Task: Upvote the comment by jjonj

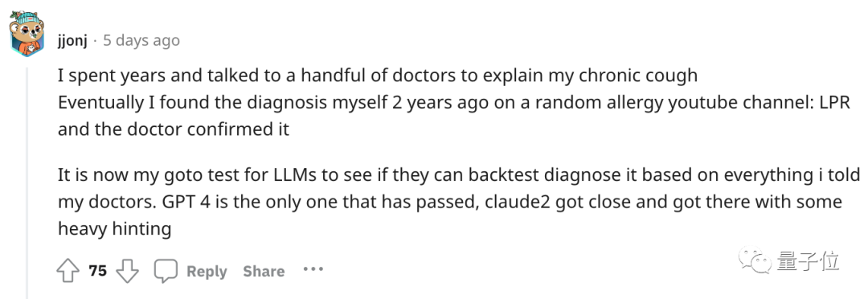Action: click(68, 271)
